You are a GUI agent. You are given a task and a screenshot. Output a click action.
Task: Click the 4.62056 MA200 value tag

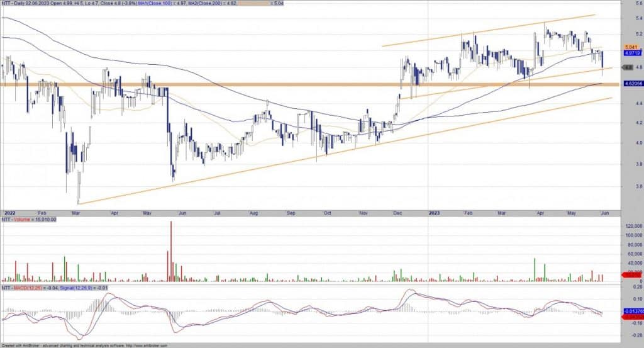[x=632, y=83]
